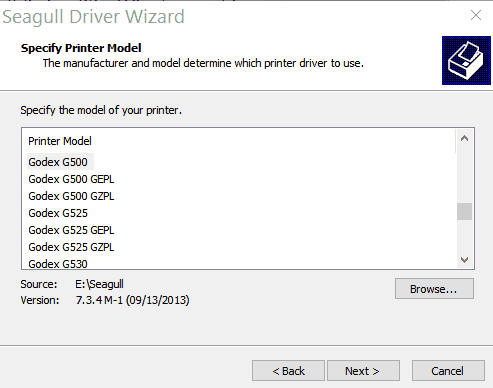Click the printer icon in the header

tap(466, 60)
